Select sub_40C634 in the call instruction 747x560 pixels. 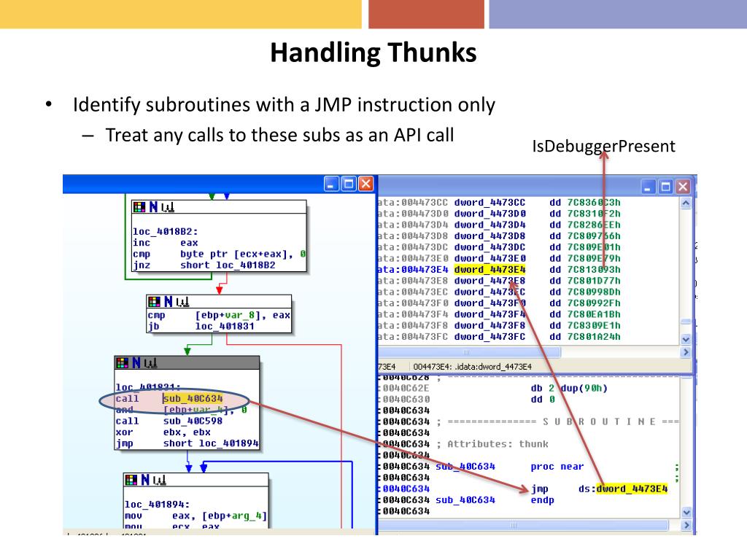click(x=193, y=399)
